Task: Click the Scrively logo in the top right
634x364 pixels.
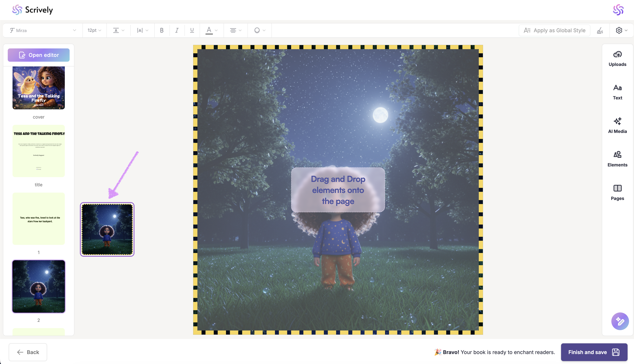Action: (x=618, y=10)
